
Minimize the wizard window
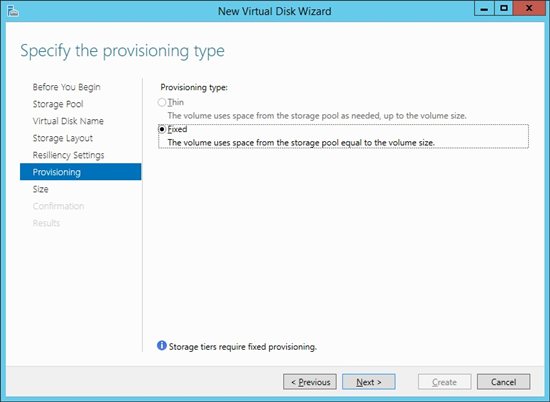[484, 8]
